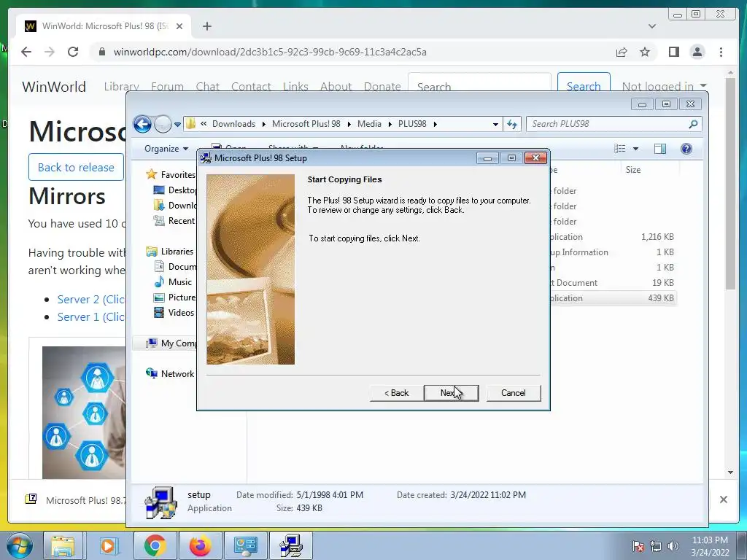Click Downloads in Explorer address breadcrumb
The height and width of the screenshot is (560, 747).
(x=233, y=124)
